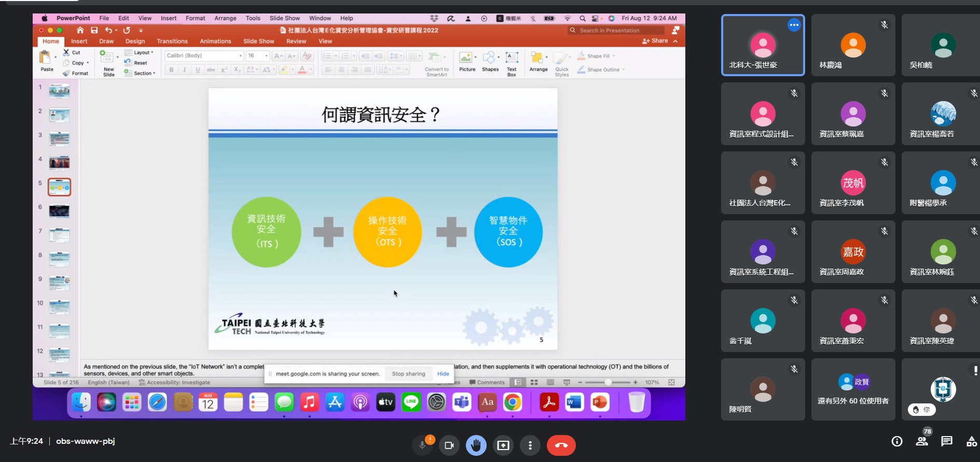Image resolution: width=980 pixels, height=462 pixels.
Task: Increase font size with the larger A icon
Action: tap(278, 55)
